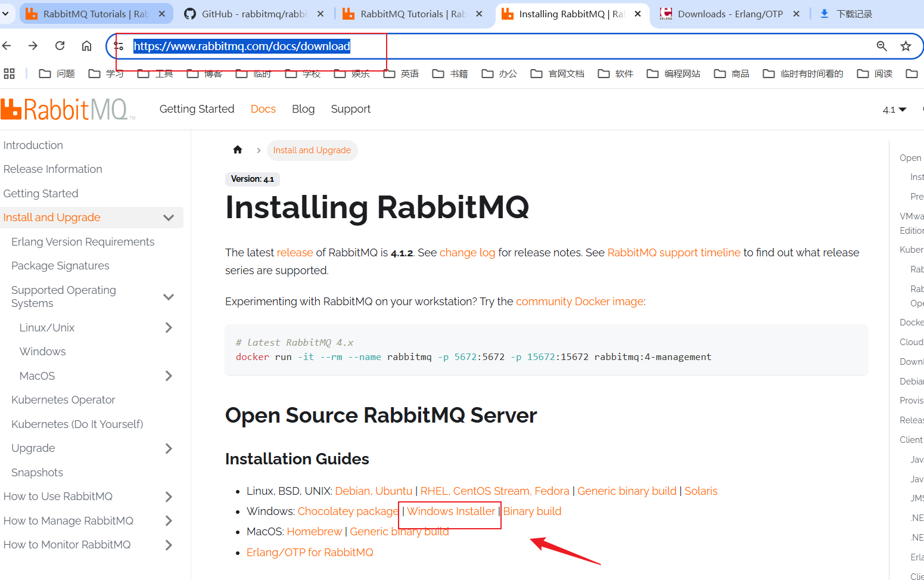Screen dimensions: 924x580
Task: Reload the page with refresh icon
Action: pos(60,46)
